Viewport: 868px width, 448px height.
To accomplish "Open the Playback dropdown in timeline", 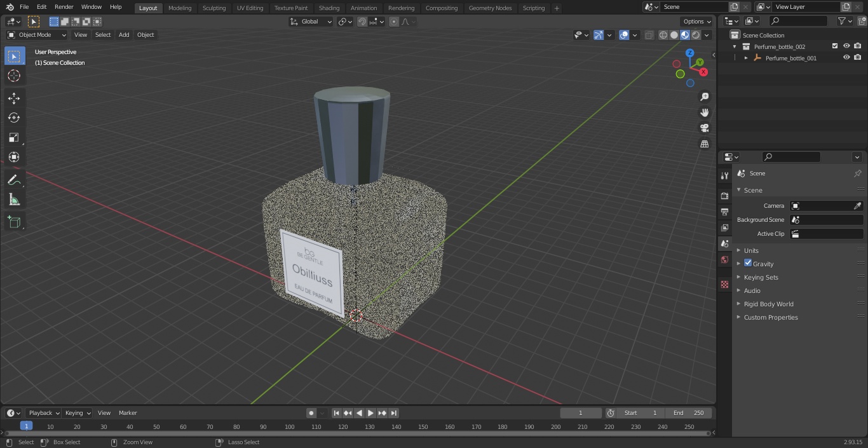I will [x=43, y=413].
